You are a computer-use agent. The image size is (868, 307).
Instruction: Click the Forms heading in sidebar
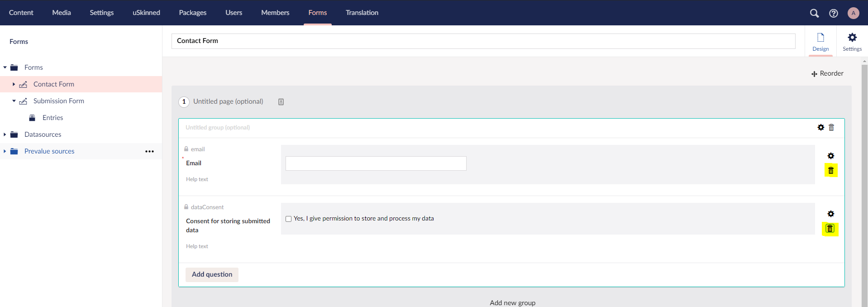[x=19, y=42]
